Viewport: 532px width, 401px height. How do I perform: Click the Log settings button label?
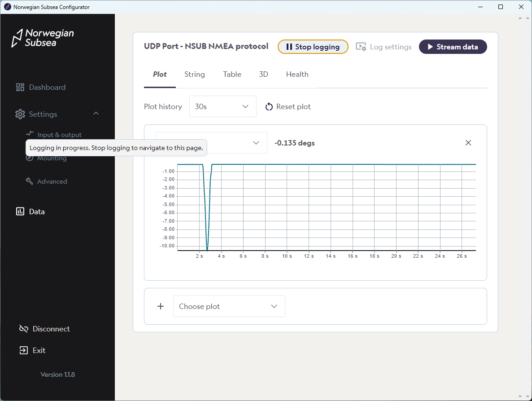pyautogui.click(x=391, y=47)
